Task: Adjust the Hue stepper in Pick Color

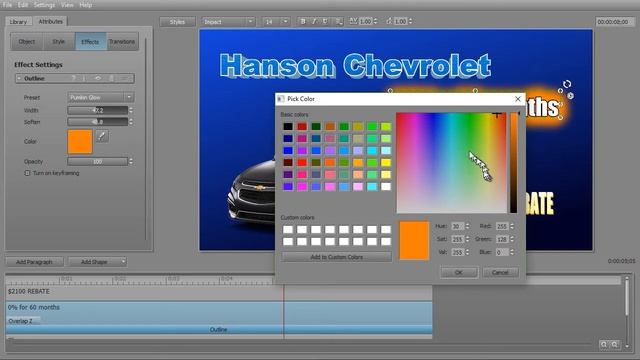Action: (x=467, y=226)
